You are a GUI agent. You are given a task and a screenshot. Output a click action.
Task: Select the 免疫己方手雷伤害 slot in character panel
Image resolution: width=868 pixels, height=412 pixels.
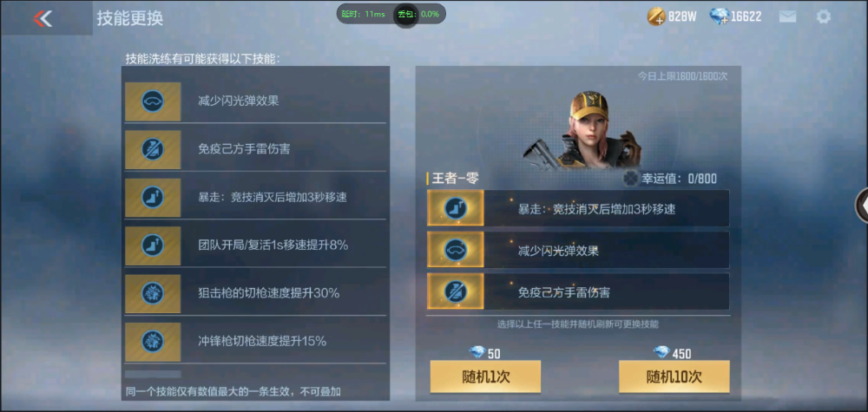[578, 291]
